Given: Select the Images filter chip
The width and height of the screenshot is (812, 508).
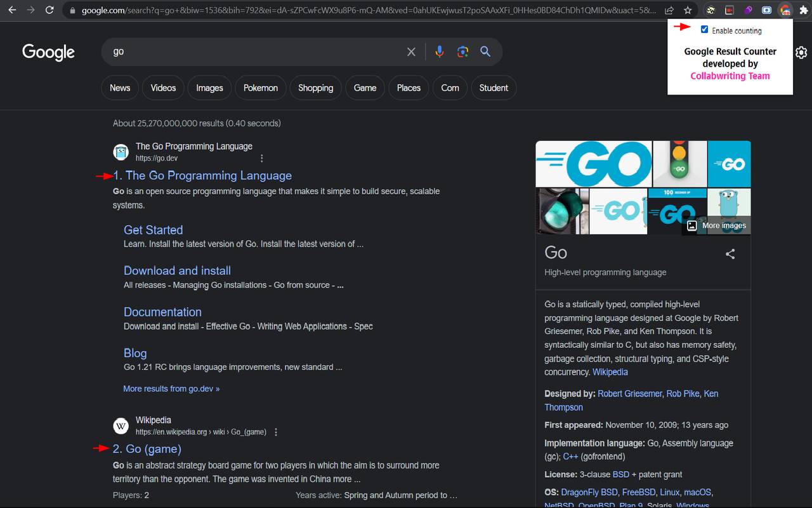Looking at the screenshot, I should tap(209, 88).
